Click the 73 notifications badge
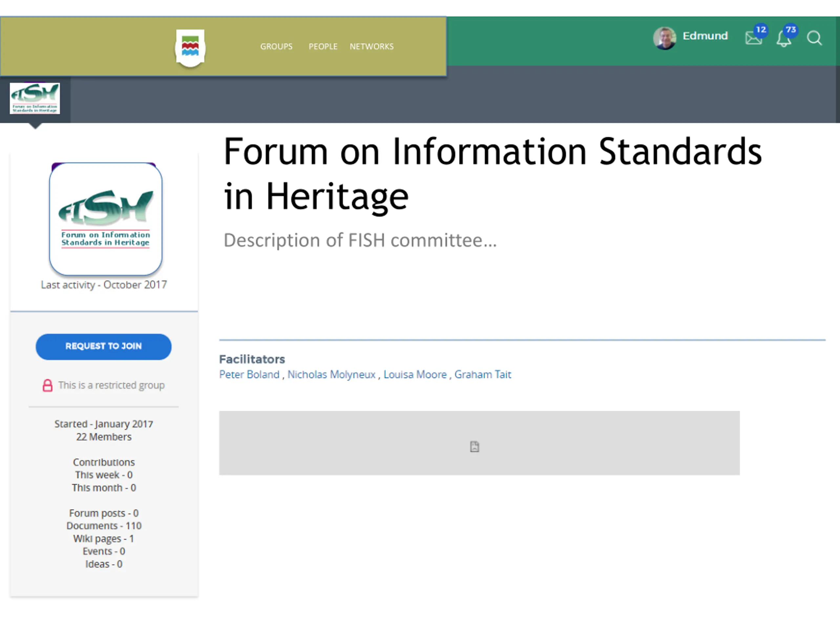 pyautogui.click(x=791, y=30)
